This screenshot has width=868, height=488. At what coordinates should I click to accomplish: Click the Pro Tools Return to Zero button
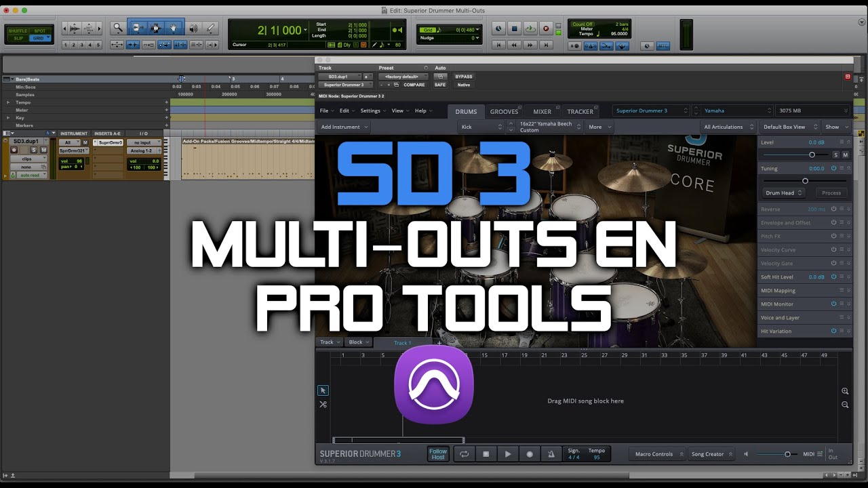(x=499, y=45)
